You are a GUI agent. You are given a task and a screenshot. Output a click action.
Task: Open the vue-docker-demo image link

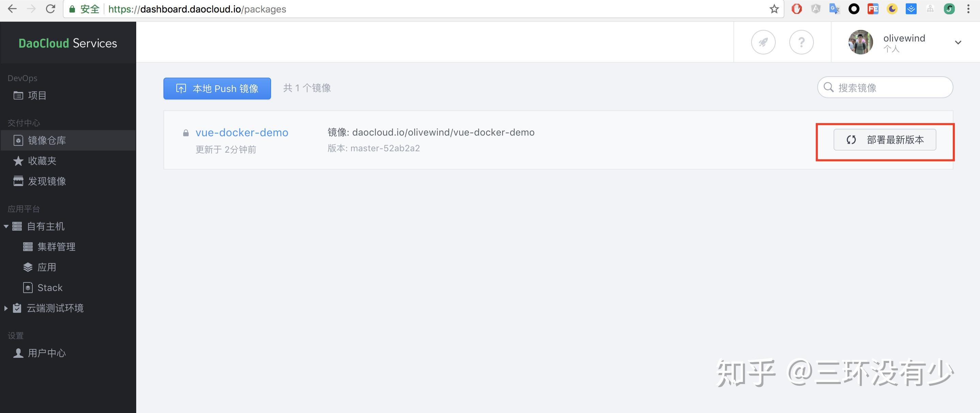pos(241,133)
